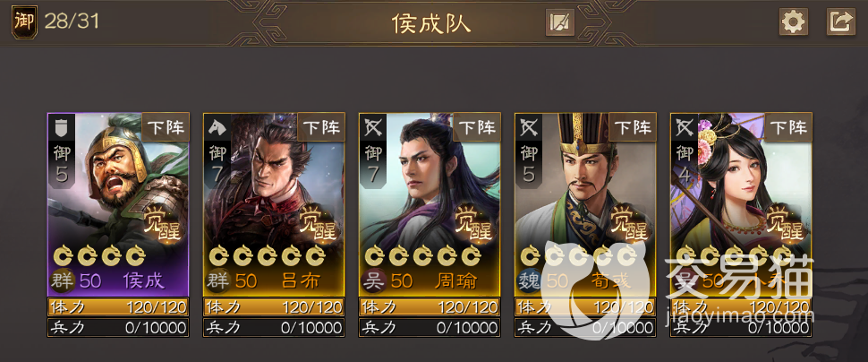Click 下阵 on the female general card

tap(788, 127)
